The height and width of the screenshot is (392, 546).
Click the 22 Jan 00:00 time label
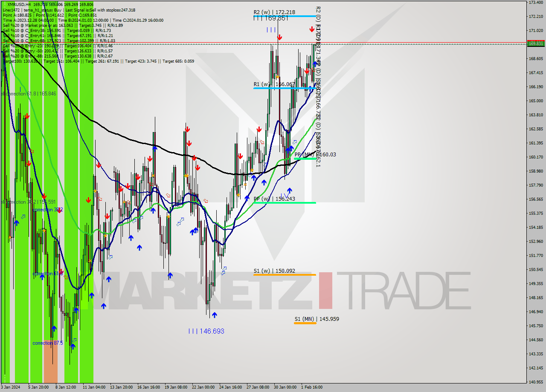[x=203, y=387]
